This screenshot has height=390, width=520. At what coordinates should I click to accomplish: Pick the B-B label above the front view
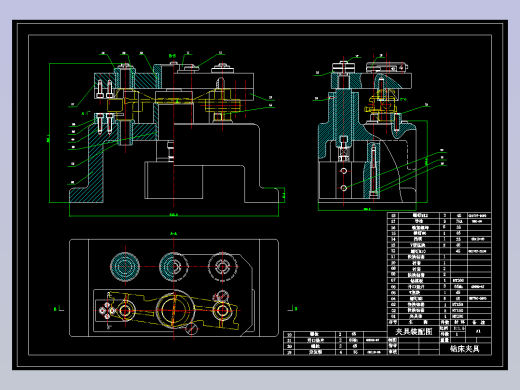click(172, 56)
